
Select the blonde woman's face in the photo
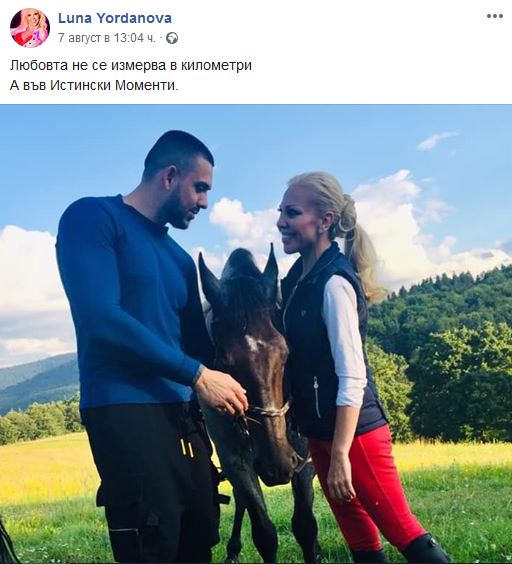click(x=299, y=219)
